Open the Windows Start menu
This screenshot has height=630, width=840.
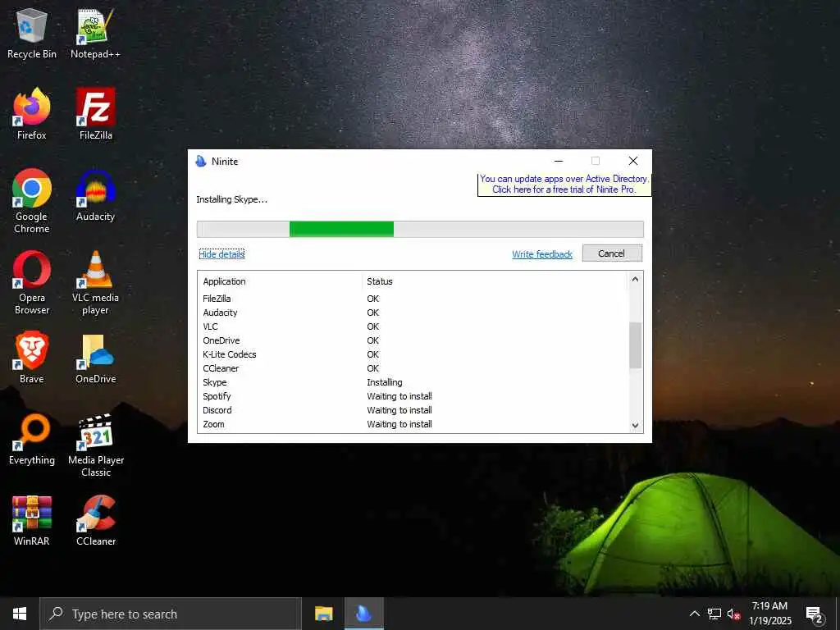20,614
